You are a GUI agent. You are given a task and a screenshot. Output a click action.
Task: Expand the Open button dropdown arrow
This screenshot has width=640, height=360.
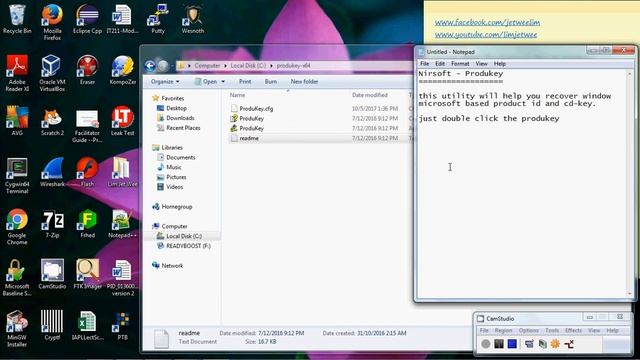(x=223, y=82)
